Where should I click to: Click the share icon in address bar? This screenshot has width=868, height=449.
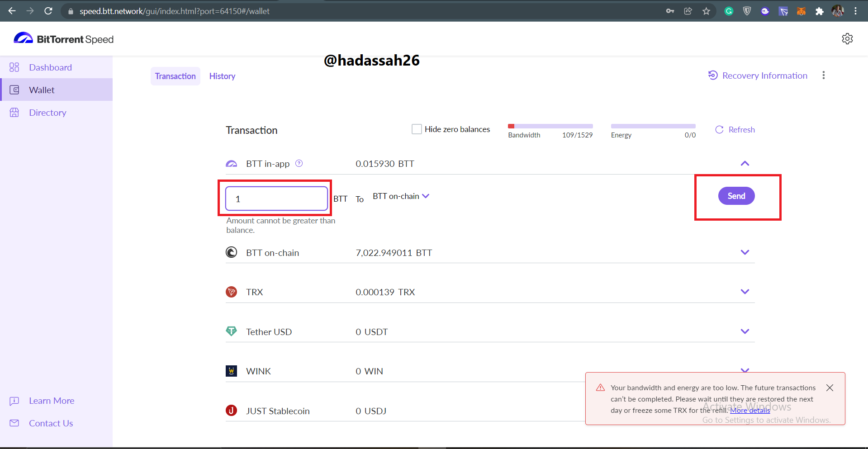click(688, 11)
